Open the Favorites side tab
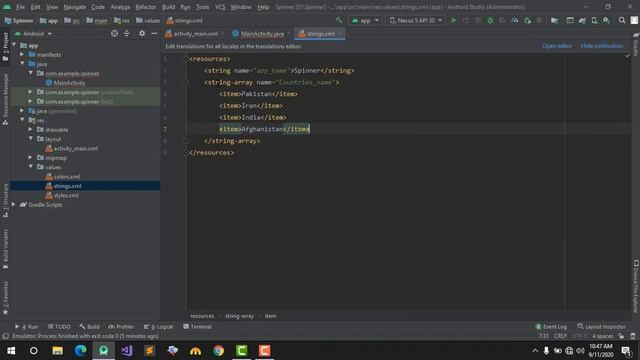Image resolution: width=640 pixels, height=360 pixels. 5,298
